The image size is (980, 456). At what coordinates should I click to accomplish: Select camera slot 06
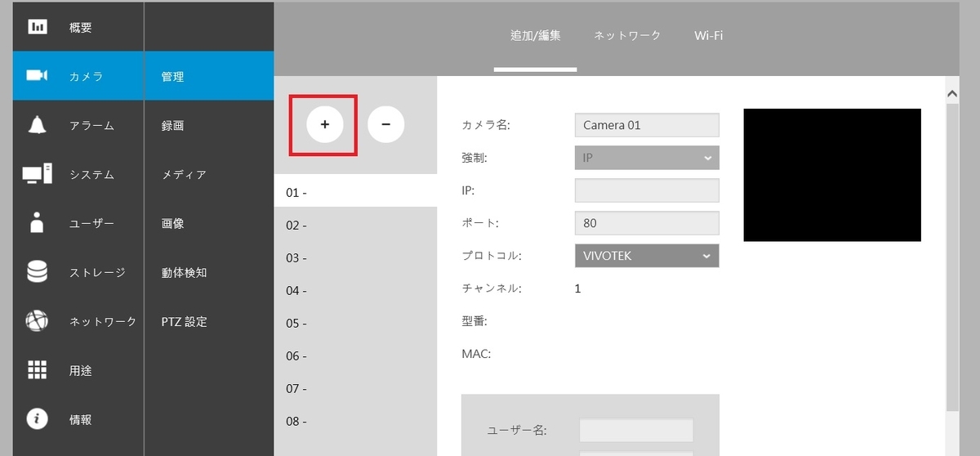[356, 355]
